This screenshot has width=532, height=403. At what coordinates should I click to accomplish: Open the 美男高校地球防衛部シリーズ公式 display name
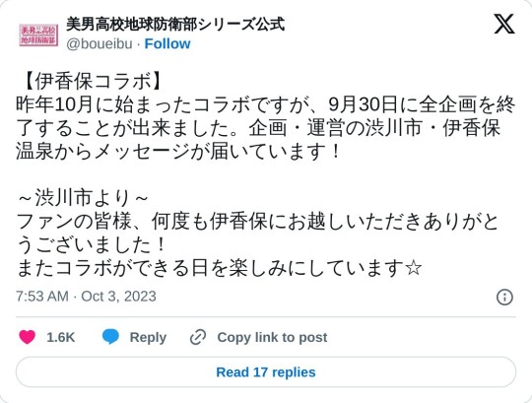click(175, 25)
